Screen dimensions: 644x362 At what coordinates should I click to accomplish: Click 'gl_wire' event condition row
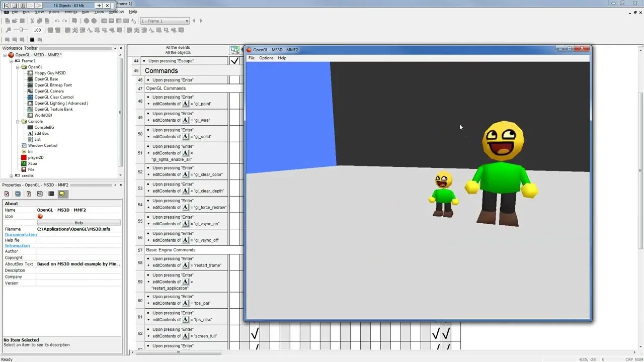pos(186,117)
